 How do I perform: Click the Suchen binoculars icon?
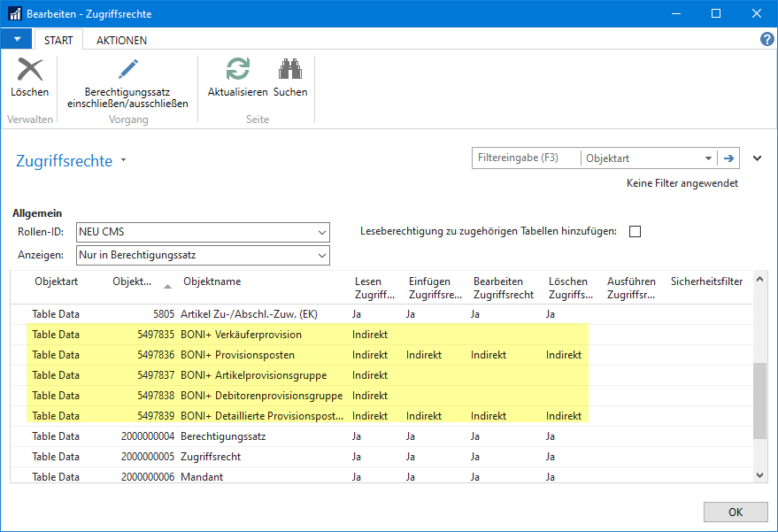pyautogui.click(x=290, y=71)
